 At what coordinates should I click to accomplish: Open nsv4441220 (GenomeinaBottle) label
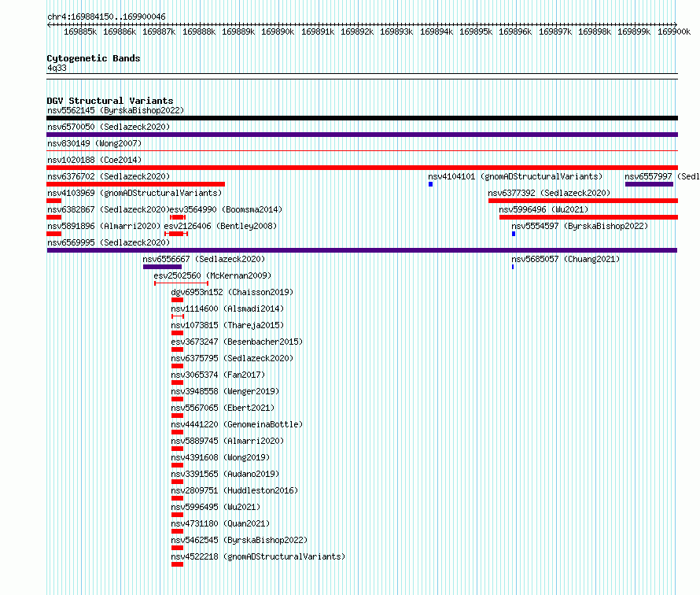[237, 424]
